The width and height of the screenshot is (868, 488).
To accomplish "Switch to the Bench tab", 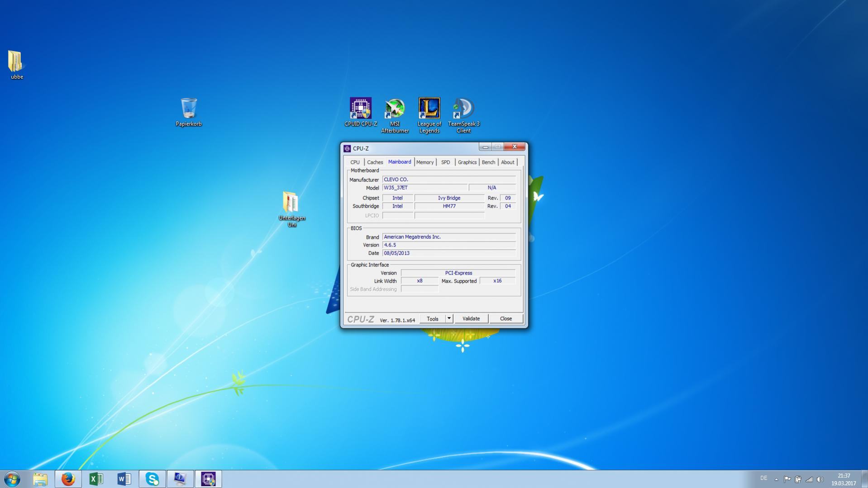I will click(488, 162).
